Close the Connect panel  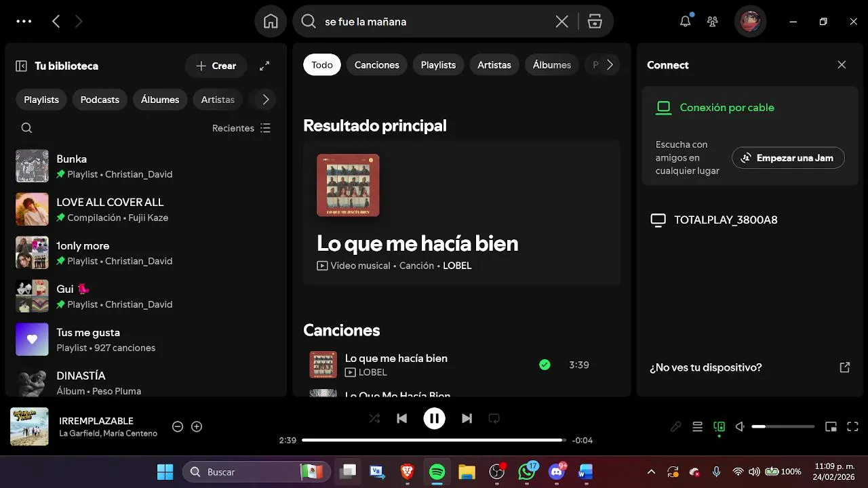point(842,65)
